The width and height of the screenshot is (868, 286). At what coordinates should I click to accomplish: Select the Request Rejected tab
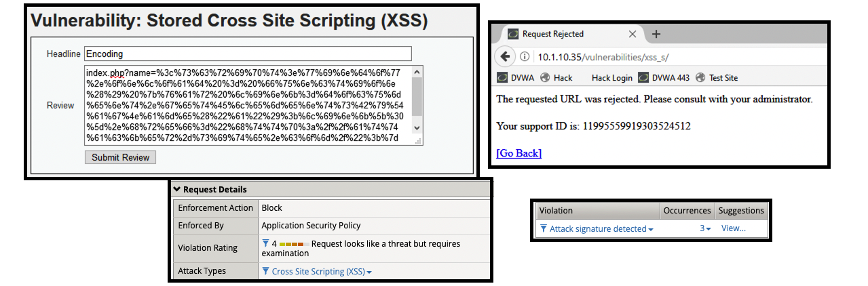563,34
